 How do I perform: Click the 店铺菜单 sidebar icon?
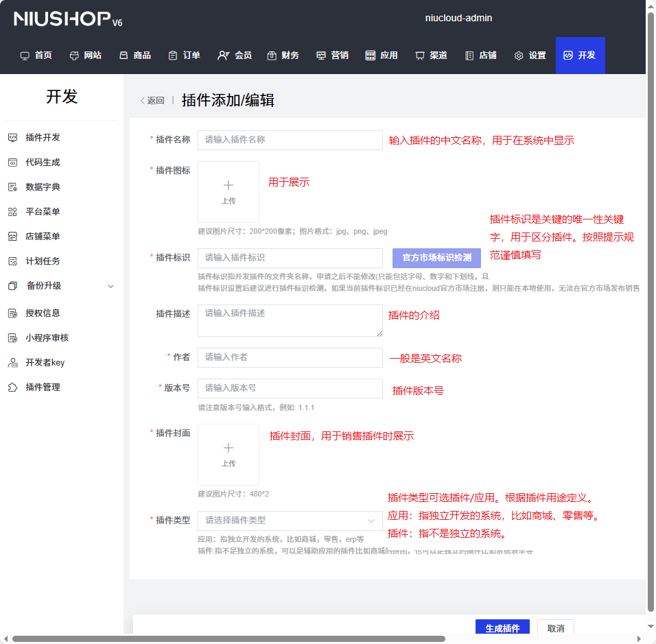pyautogui.click(x=12, y=237)
